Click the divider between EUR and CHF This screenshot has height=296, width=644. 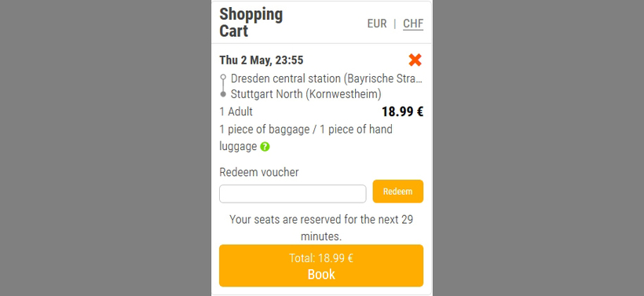point(395,24)
